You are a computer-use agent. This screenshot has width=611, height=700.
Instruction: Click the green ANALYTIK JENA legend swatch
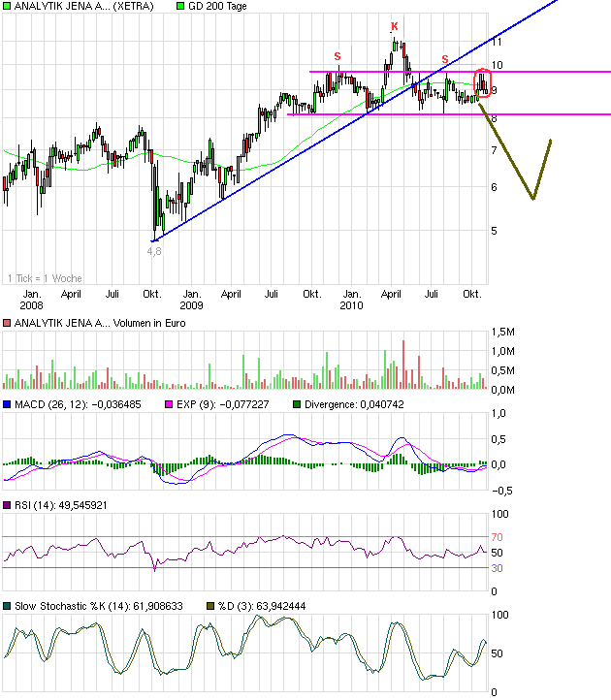click(x=6, y=6)
